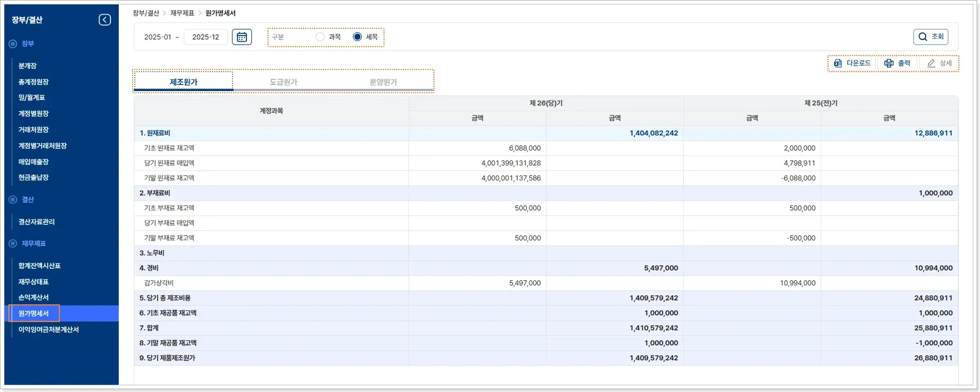Screen dimensions: 980x392
Task: Click 재무제표 in the breadcrumb
Action: click(x=182, y=13)
